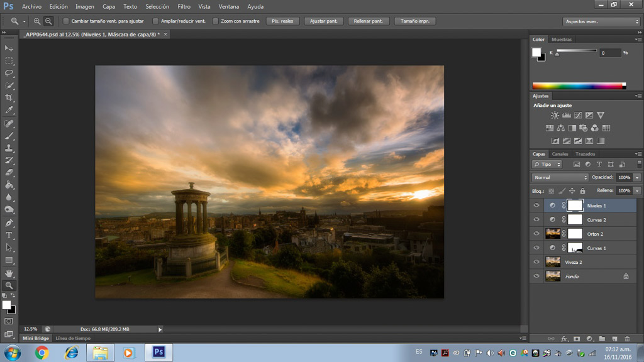Open the blend mode Normal dropdown
The image size is (644, 362).
(x=560, y=178)
